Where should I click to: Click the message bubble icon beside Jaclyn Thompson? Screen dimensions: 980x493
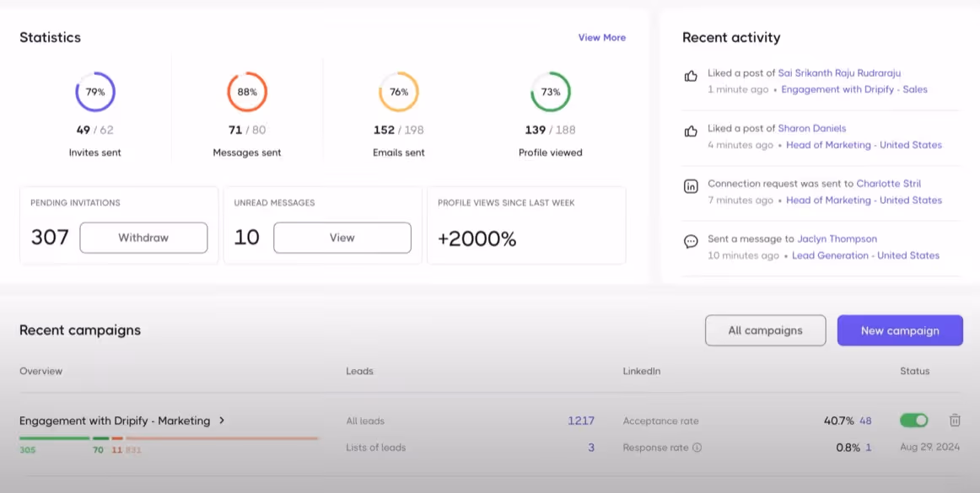691,242
